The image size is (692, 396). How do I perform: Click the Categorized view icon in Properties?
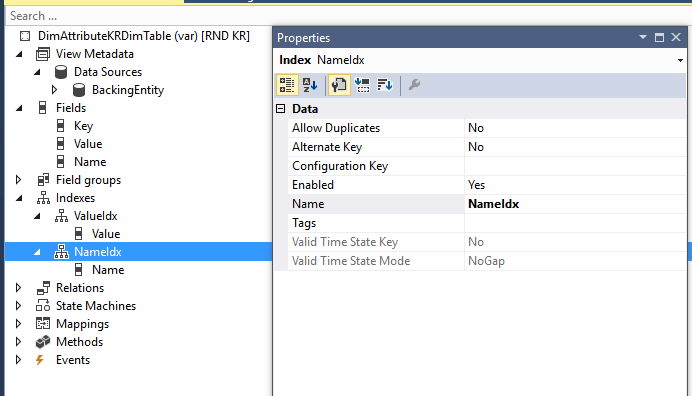(x=287, y=85)
